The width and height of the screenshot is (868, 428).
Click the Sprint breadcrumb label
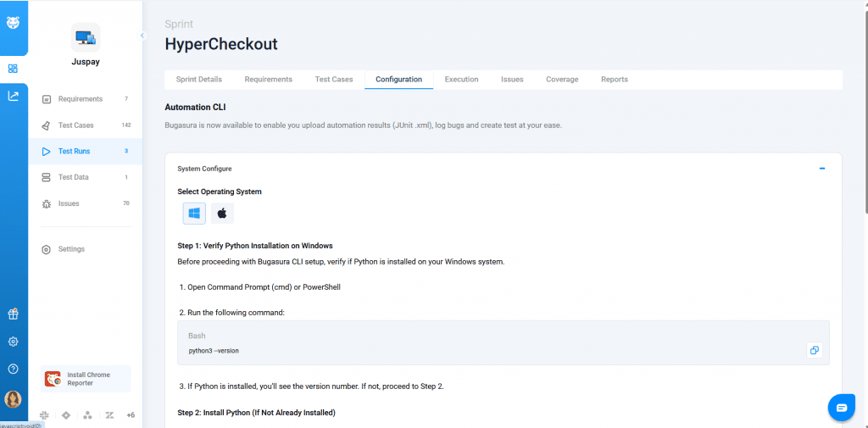click(x=179, y=25)
